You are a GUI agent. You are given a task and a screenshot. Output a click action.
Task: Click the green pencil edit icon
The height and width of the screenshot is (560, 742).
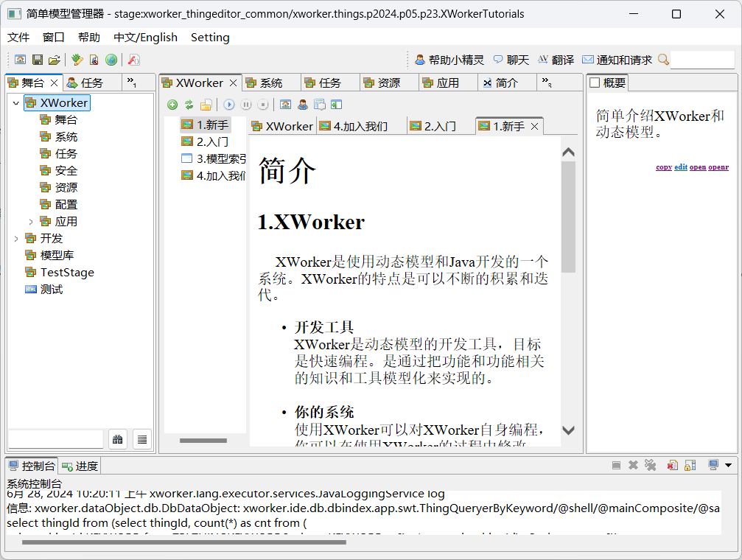pos(77,60)
